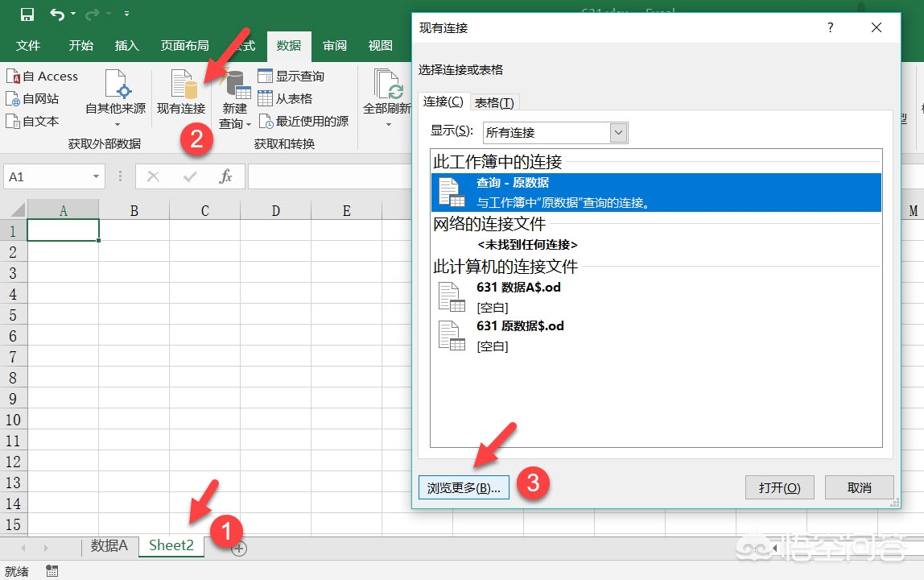Import data 自 Access
This screenshot has height=580, width=924.
tap(42, 76)
